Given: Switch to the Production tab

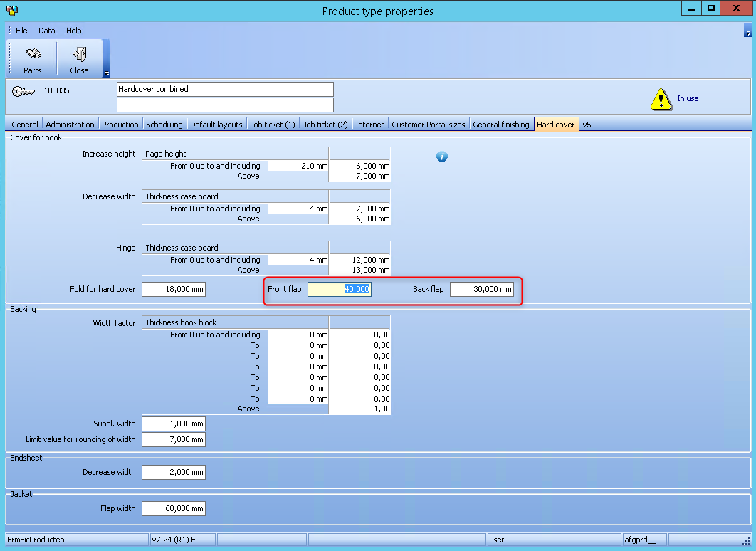Looking at the screenshot, I should [120, 125].
